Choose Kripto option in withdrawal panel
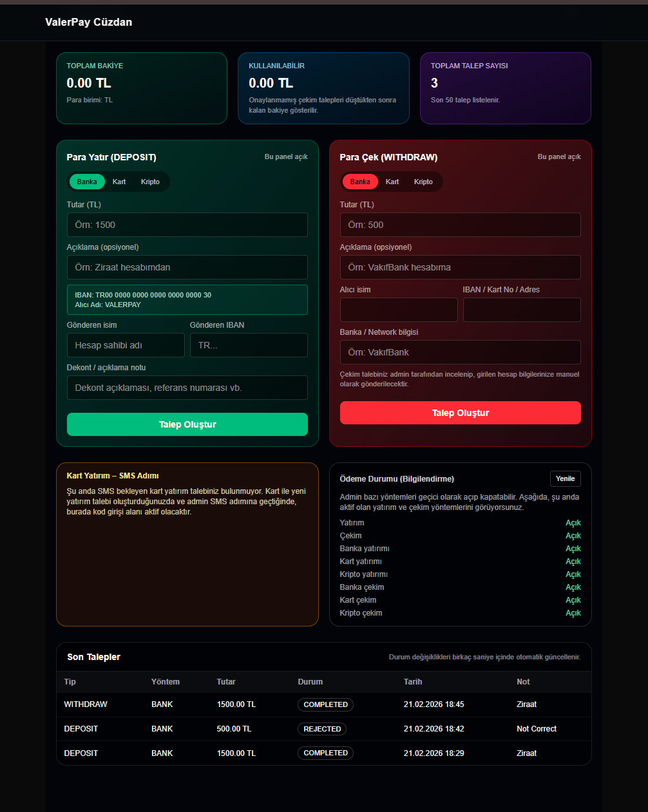The width and height of the screenshot is (648, 812). [x=423, y=182]
